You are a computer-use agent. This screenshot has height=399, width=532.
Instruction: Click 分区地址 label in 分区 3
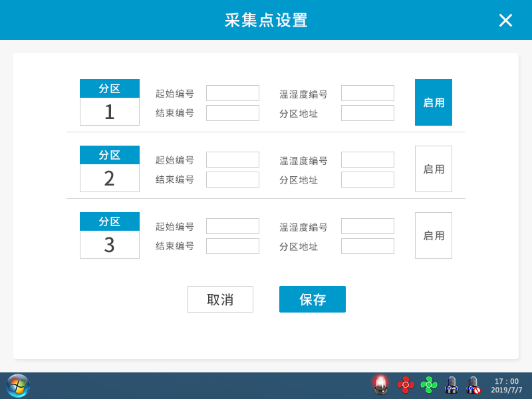[299, 247]
